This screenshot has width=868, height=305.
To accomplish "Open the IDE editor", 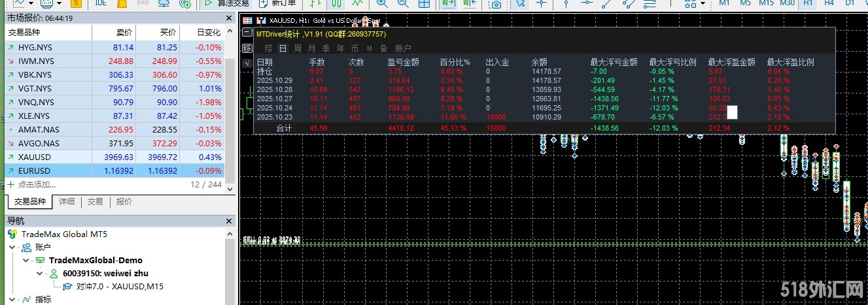I will coord(101,3).
